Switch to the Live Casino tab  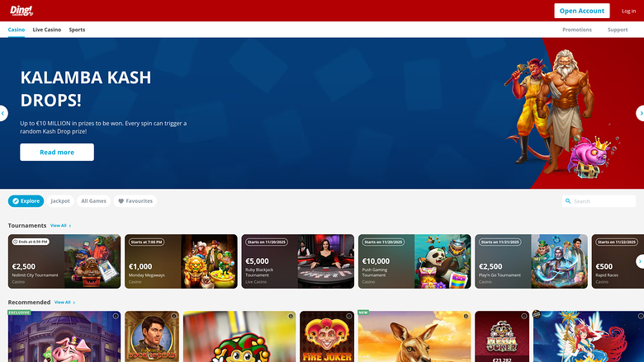[47, 30]
